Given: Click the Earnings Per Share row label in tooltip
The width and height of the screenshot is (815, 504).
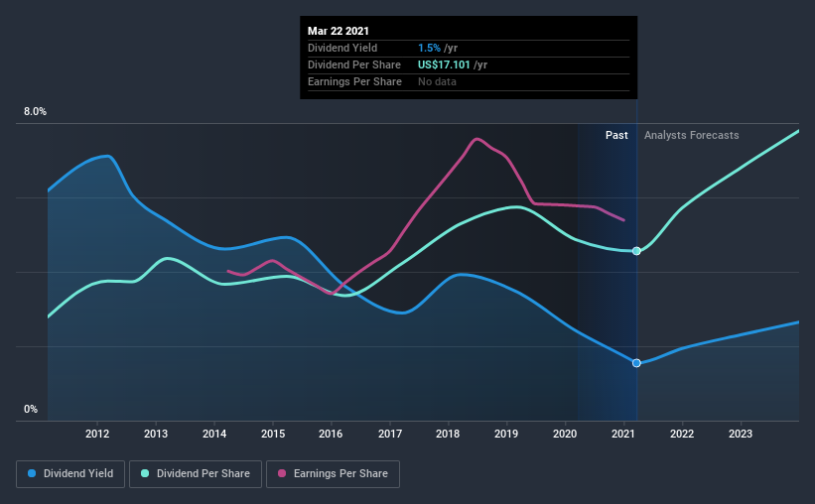Looking at the screenshot, I should (x=354, y=81).
